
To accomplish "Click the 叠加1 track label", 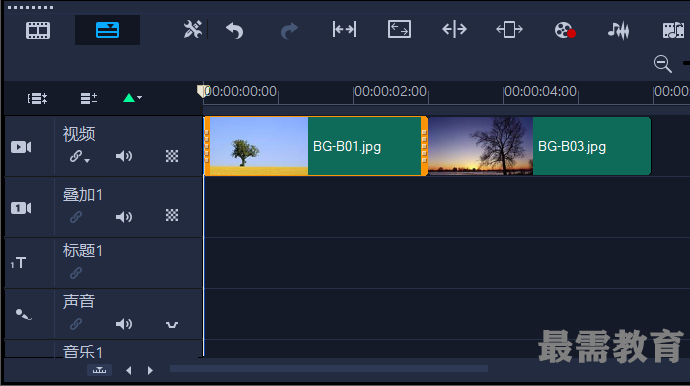I will click(83, 195).
